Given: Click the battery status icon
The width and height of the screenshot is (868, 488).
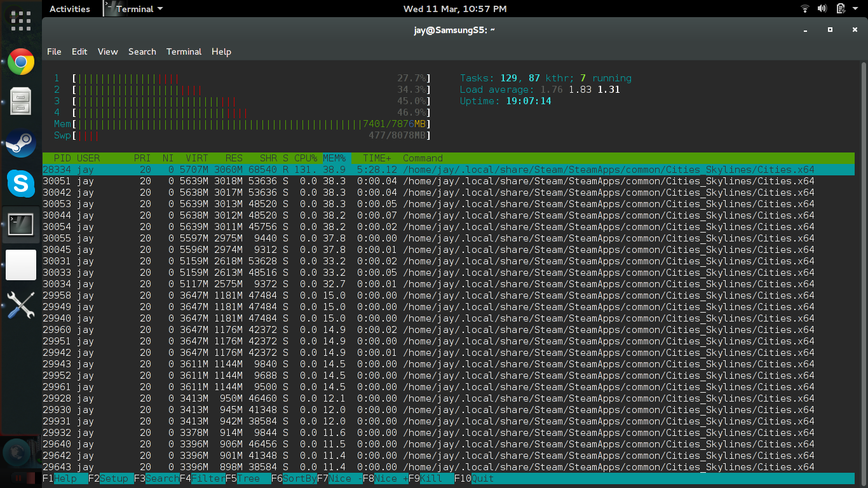Looking at the screenshot, I should coord(841,9).
